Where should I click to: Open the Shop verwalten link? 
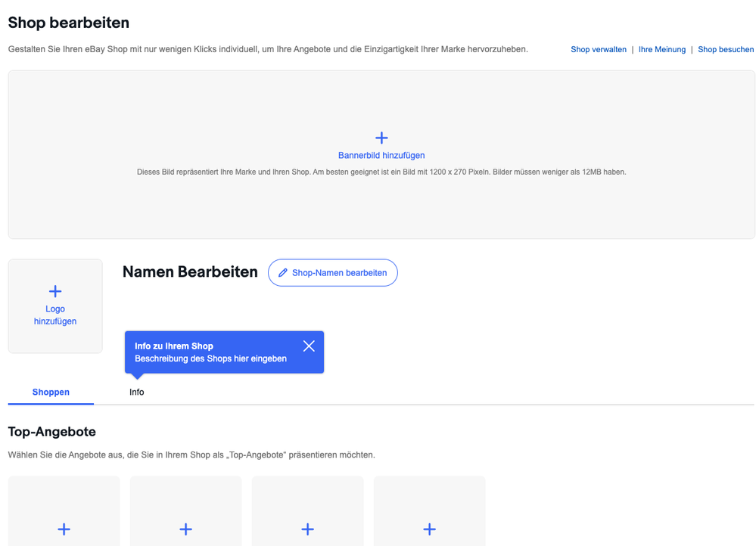599,50
